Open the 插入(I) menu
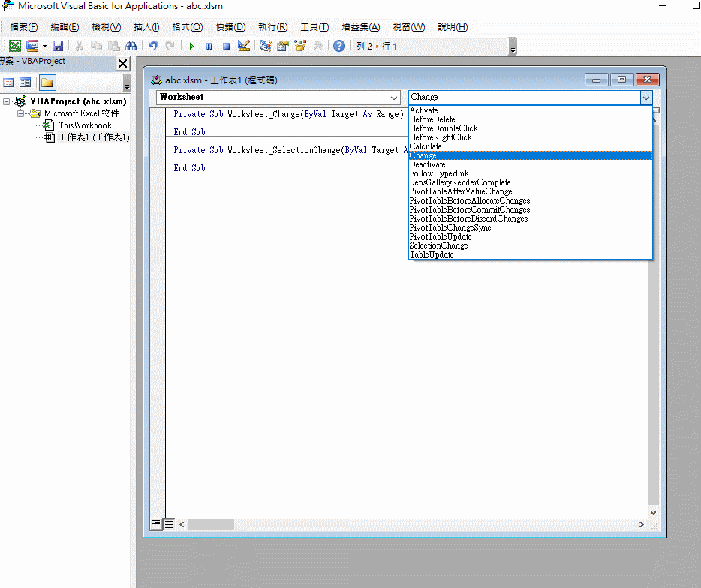 pos(146,27)
